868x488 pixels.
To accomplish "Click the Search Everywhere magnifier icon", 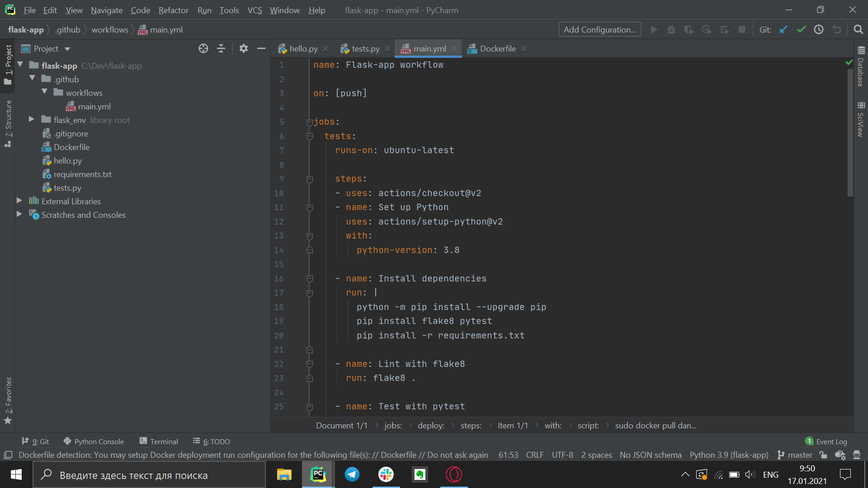I will coord(858,30).
